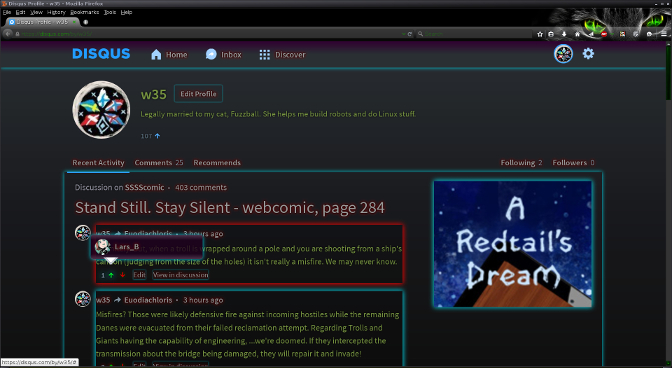Click the padlock site identity icon
This screenshot has width=672, height=368.
(18, 33)
